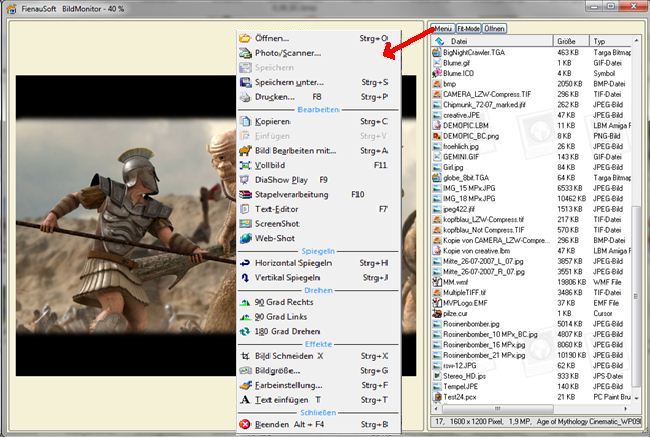Click the Drucken printer icon
Image resolution: width=650 pixels, height=437 pixels.
[246, 96]
